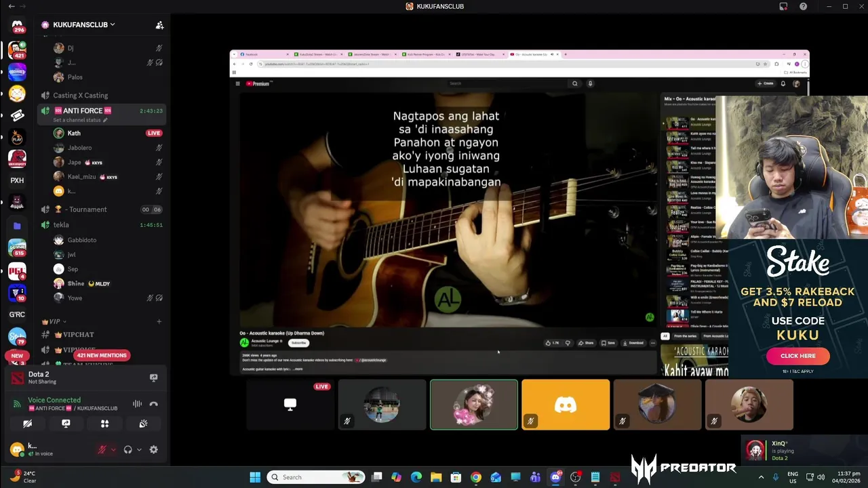This screenshot has height=488, width=868.
Task: Open the ENG US language switcher
Action: coord(793,477)
